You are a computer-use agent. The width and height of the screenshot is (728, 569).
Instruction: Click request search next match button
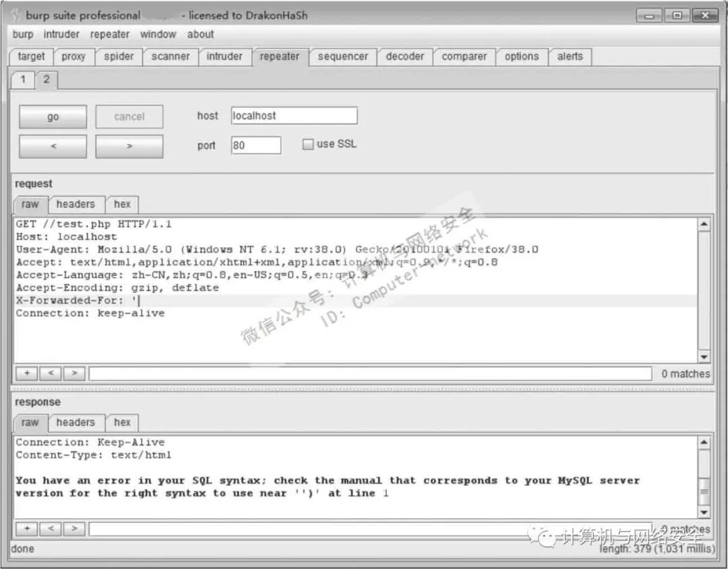(x=74, y=373)
